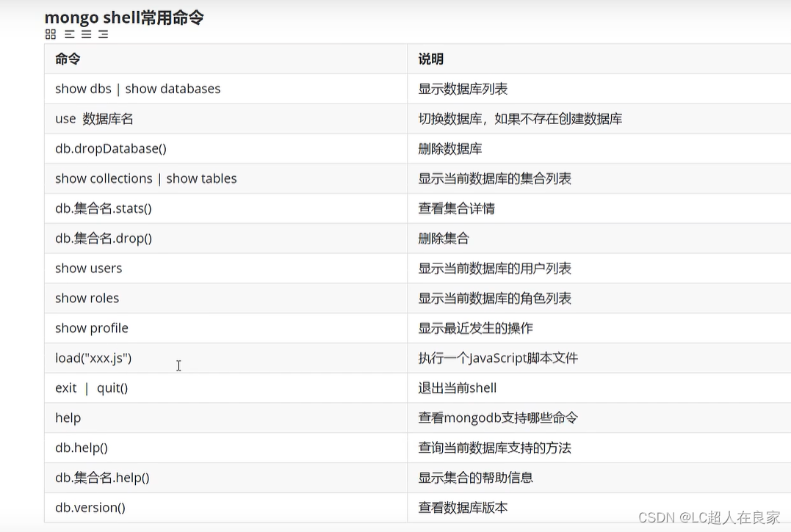Click the '查看数据库版本' cell
This screenshot has height=532, width=791.
[x=599, y=507]
